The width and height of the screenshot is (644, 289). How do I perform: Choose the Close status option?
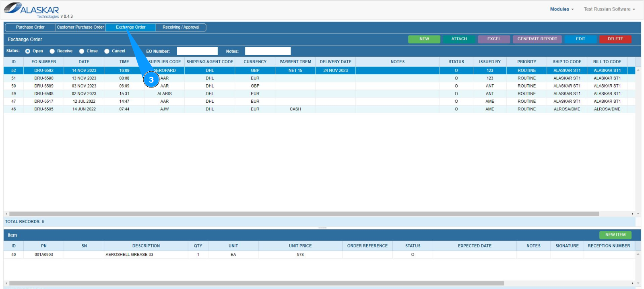tap(82, 51)
